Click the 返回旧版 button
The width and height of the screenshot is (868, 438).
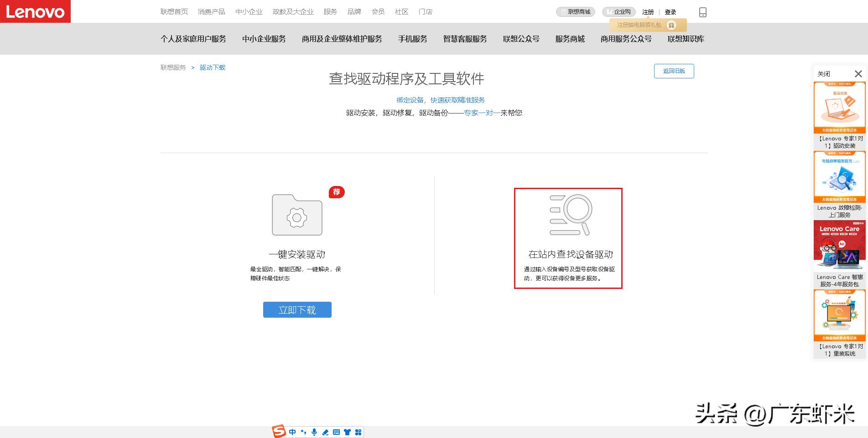tap(674, 71)
